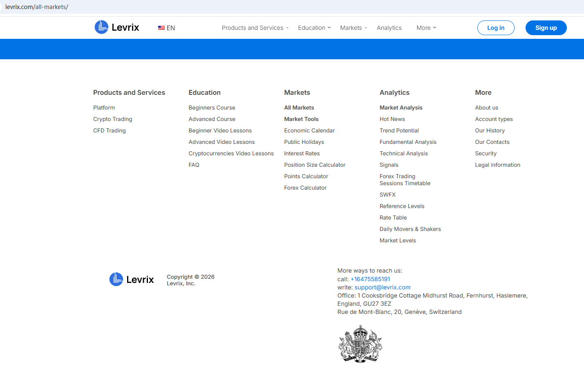Click the Products and Services footer heading
The width and height of the screenshot is (584, 392).
click(x=129, y=92)
